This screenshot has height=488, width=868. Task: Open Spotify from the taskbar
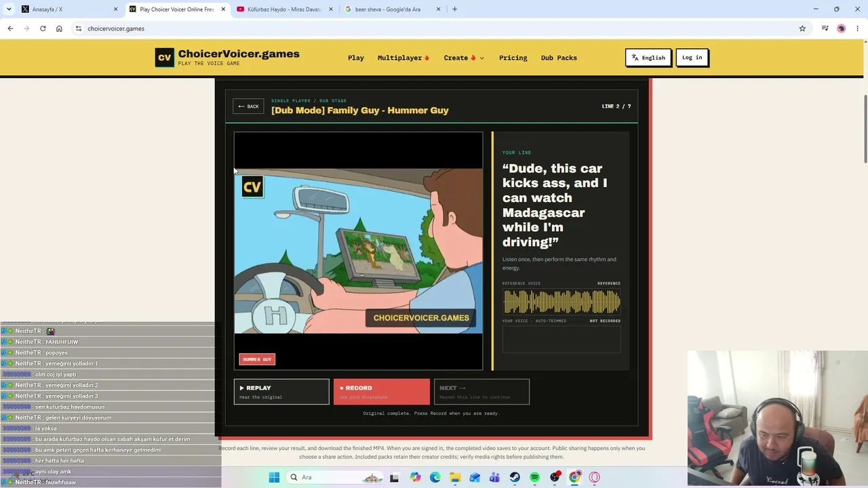(534, 477)
